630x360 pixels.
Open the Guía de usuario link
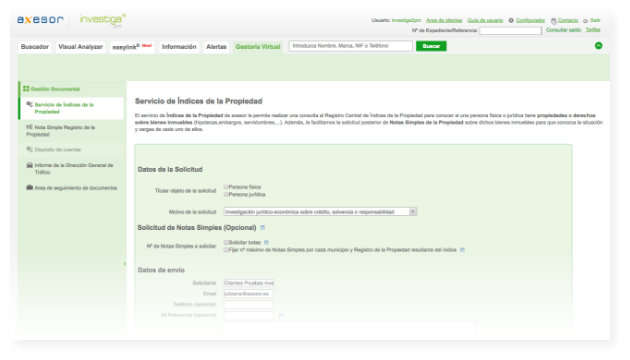485,20
